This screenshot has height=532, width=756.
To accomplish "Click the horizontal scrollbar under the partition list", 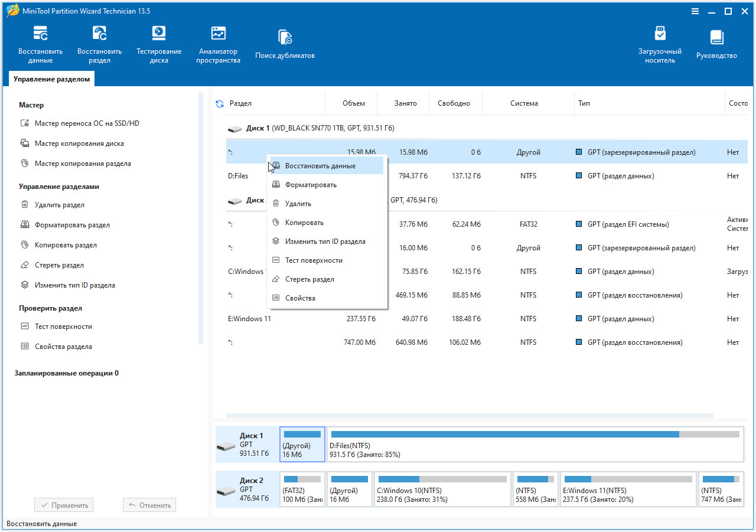I will pyautogui.click(x=470, y=416).
